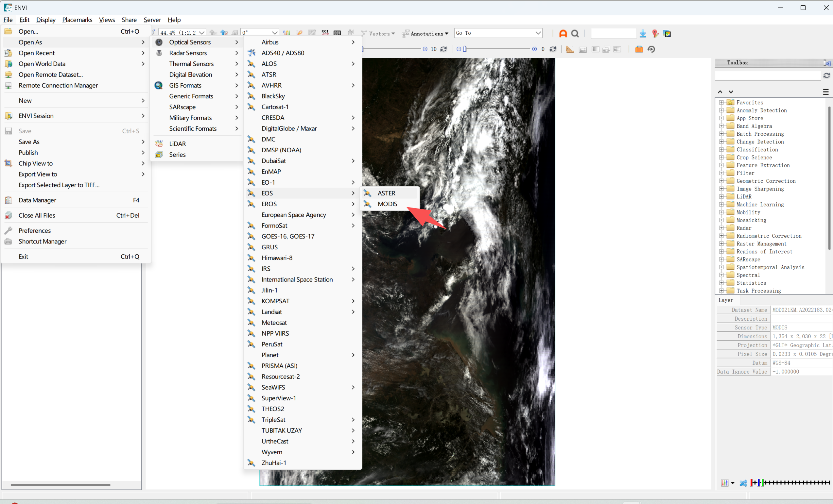Refresh the Toolbox search results
The image size is (833, 504).
(826, 75)
